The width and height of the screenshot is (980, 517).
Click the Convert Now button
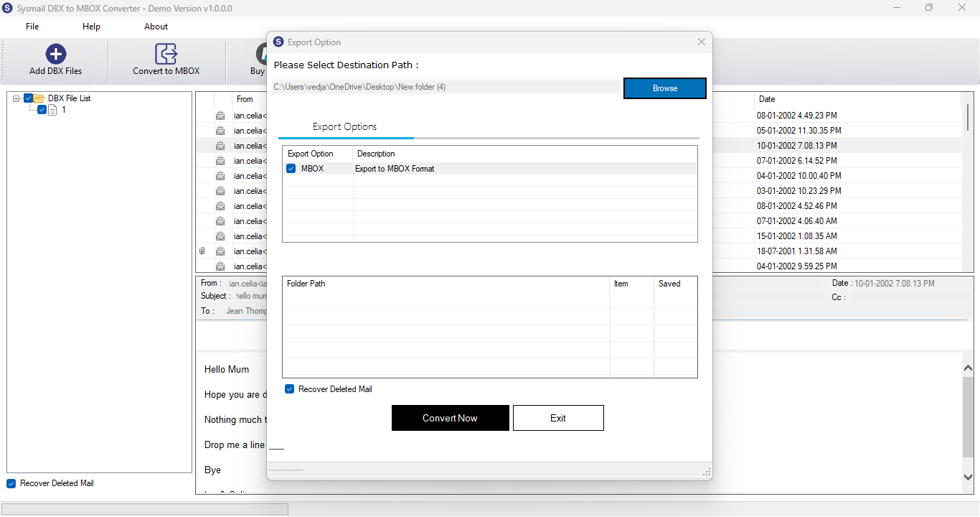(x=450, y=418)
